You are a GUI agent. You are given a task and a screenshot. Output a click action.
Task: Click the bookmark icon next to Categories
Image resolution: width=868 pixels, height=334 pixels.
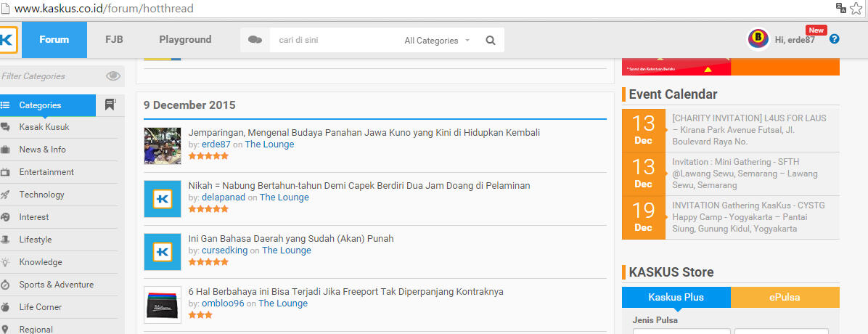110,105
